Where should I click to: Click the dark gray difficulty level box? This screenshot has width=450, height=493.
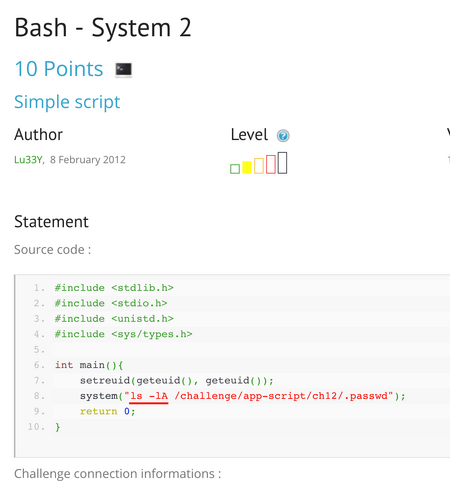click(282, 163)
